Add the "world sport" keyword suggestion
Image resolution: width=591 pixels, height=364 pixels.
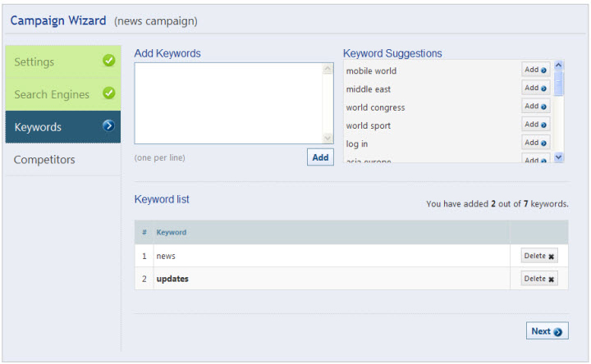(535, 125)
